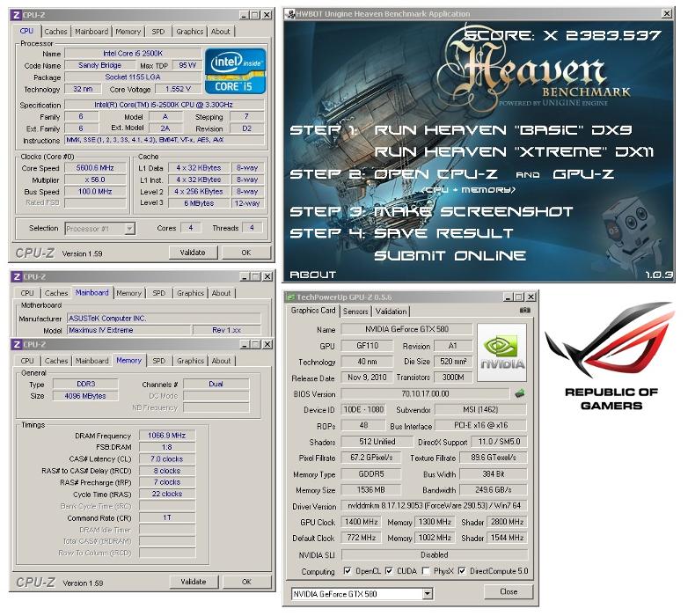This screenshot has width=688, height=616.
Task: Close the HWBOT Heaven Benchmark window
Action: [x=667, y=14]
